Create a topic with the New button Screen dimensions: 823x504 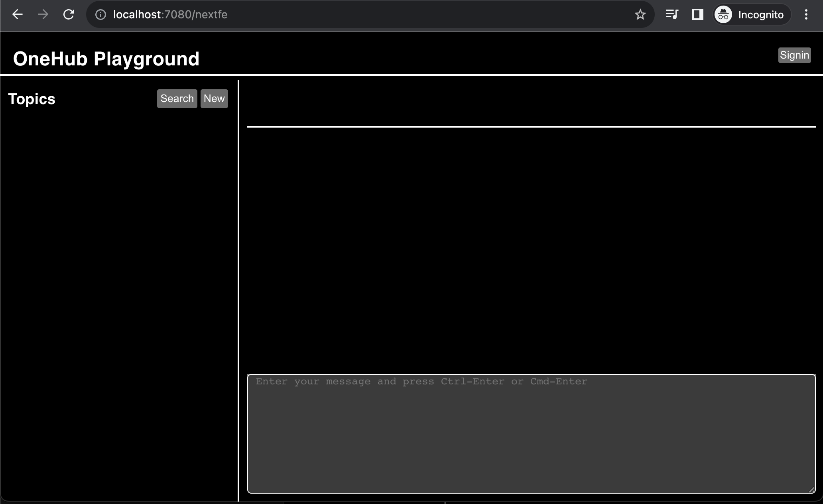(214, 98)
